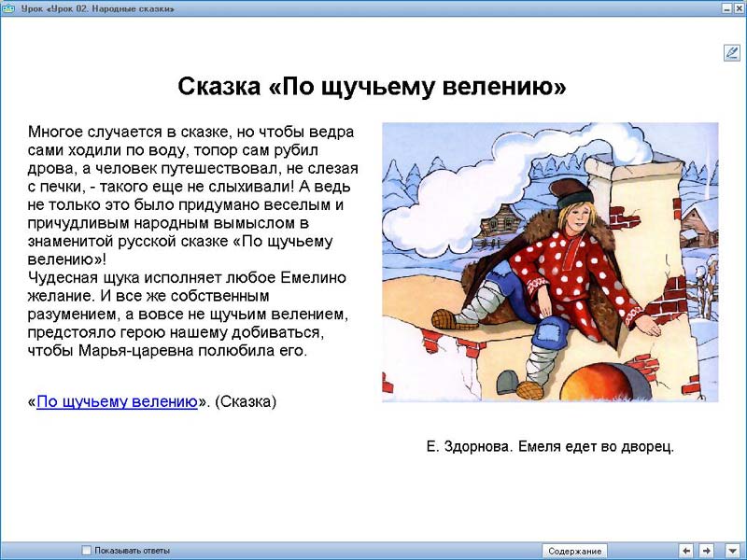Open the По щучьему велению link

coord(117,401)
